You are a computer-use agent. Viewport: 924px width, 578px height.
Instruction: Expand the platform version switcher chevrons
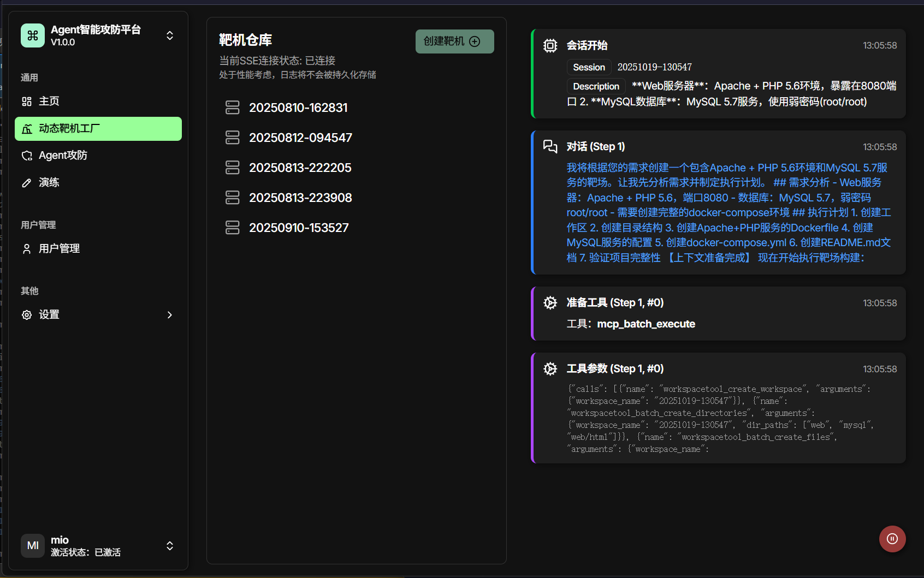coord(170,35)
